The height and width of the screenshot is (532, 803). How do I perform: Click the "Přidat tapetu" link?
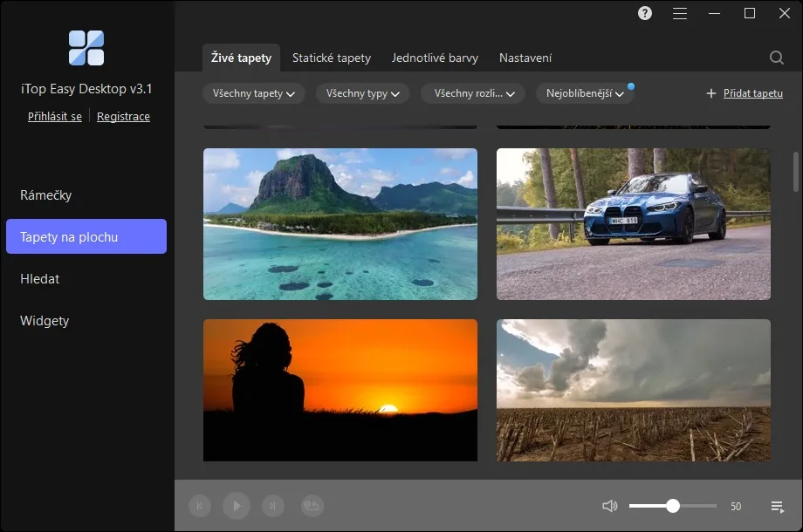(x=752, y=93)
